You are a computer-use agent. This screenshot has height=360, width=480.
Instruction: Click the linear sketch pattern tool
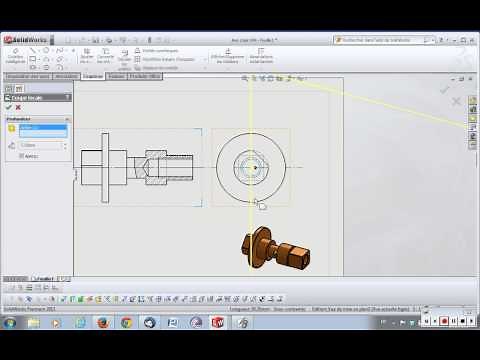click(165, 59)
